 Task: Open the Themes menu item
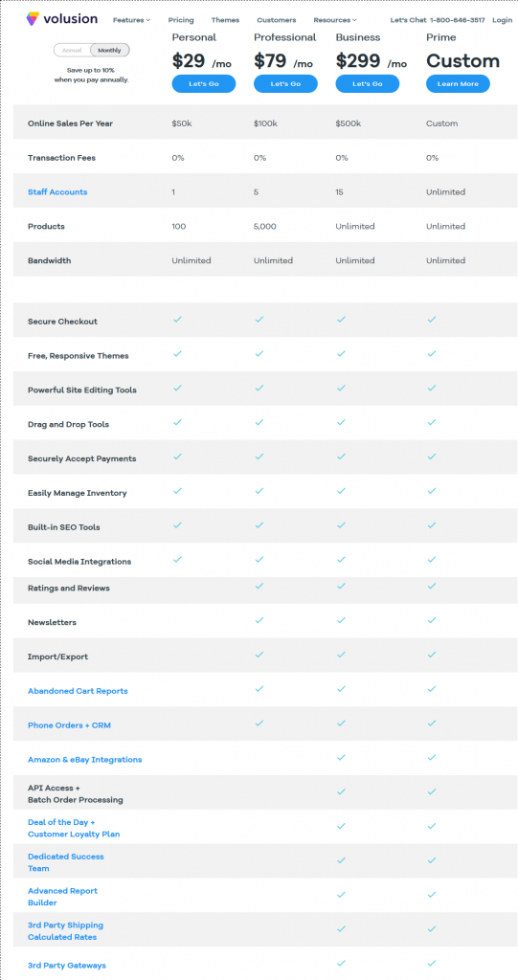(225, 20)
